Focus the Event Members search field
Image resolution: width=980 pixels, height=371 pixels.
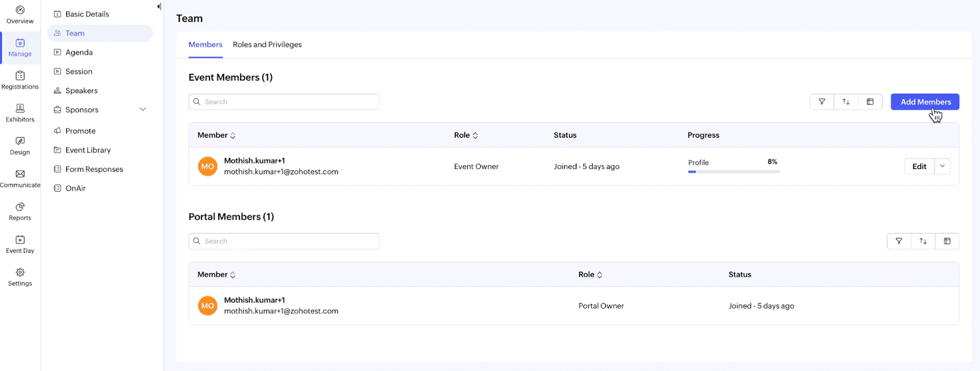coord(284,102)
